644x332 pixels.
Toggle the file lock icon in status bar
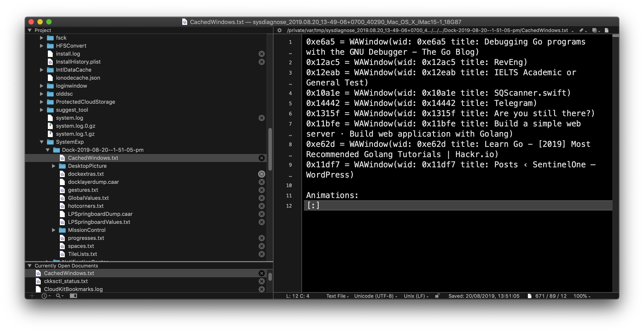[437, 296]
